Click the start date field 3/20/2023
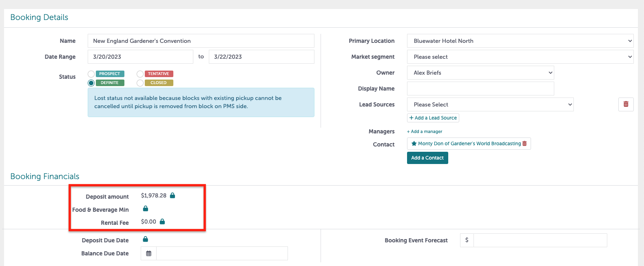Viewport: 644px width, 266px height. (x=140, y=57)
